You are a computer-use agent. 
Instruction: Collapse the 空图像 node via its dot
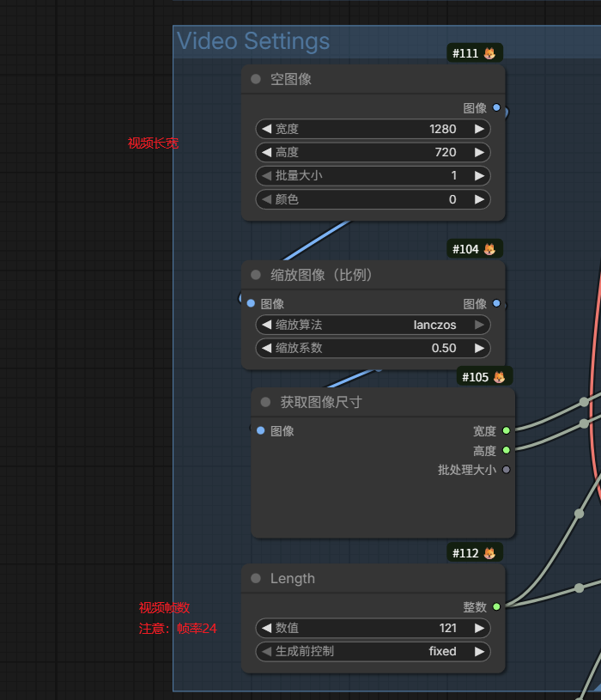(256, 79)
